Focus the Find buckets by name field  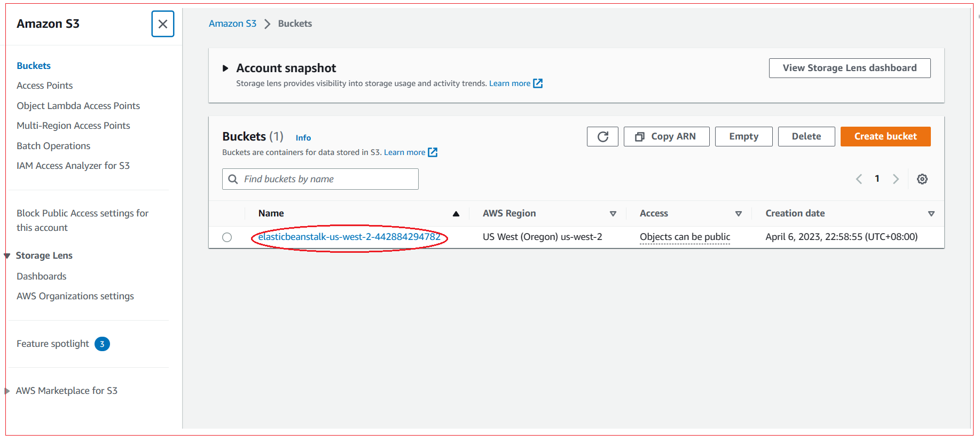pyautogui.click(x=320, y=179)
